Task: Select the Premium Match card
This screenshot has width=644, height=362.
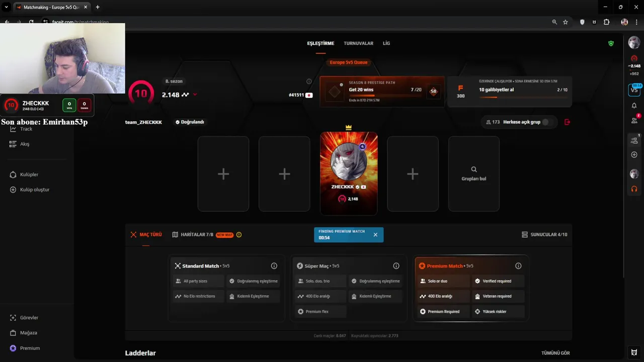Action: (x=471, y=288)
